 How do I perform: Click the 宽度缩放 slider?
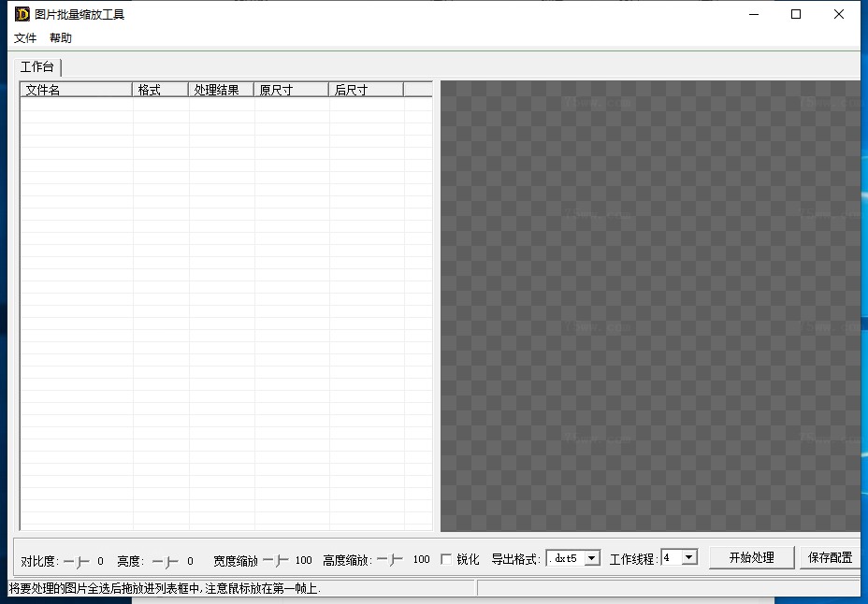(276, 560)
